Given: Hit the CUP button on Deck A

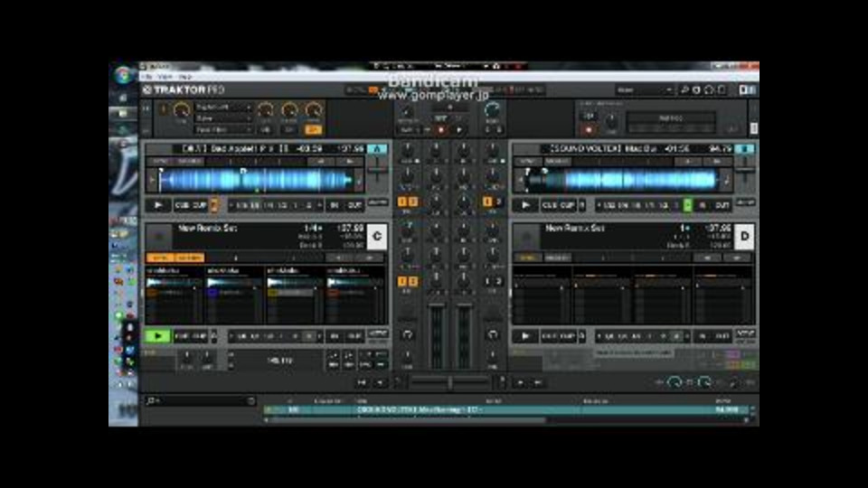Looking at the screenshot, I should (x=199, y=205).
